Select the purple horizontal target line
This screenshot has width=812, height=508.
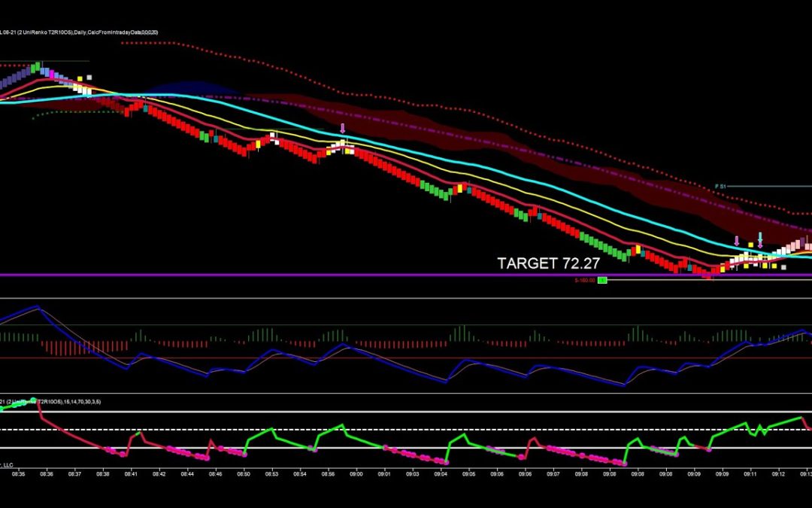pyautogui.click(x=301, y=275)
